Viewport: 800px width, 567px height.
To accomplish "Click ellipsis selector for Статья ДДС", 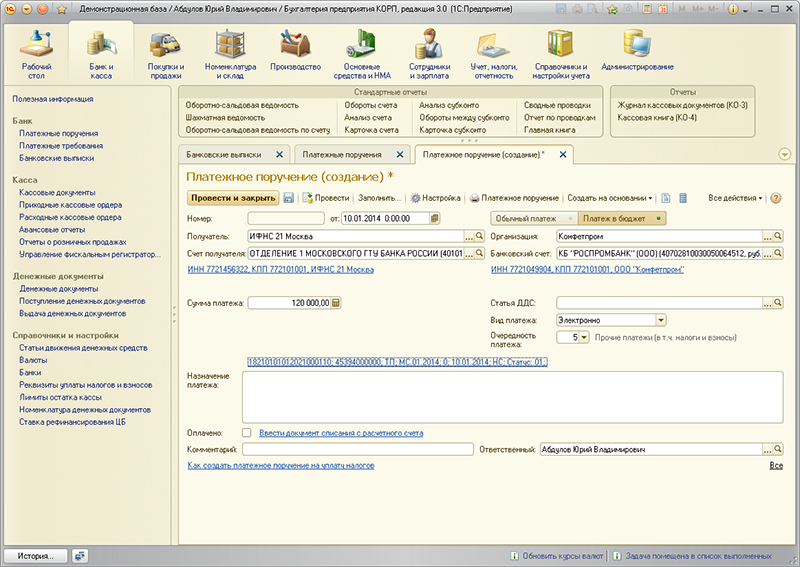I will 767,303.
